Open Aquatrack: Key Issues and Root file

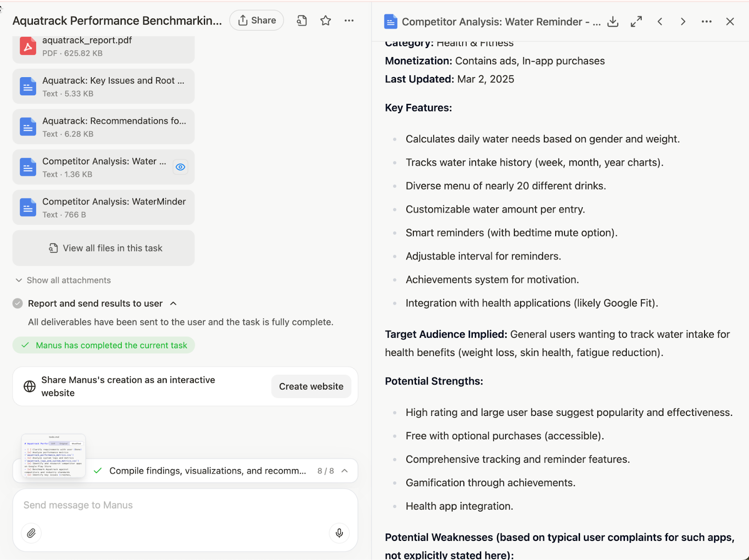pyautogui.click(x=103, y=87)
